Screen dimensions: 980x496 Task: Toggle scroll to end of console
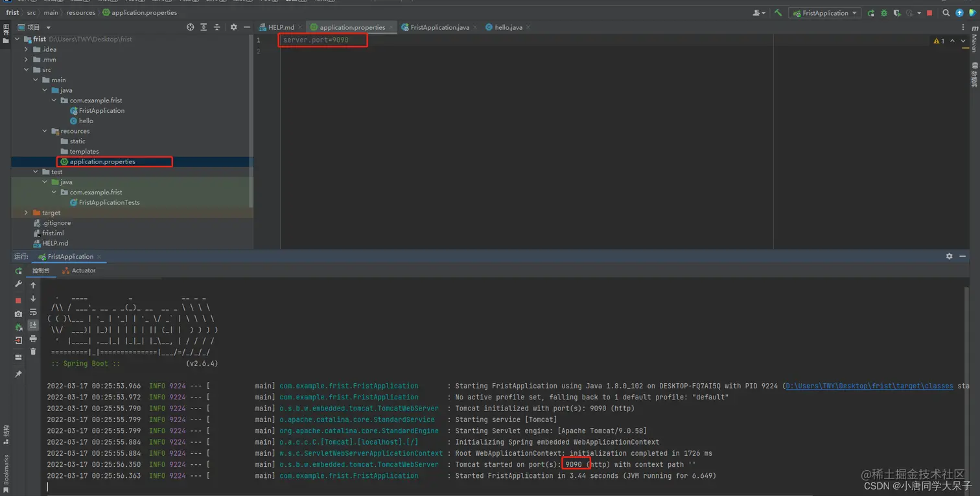33,325
